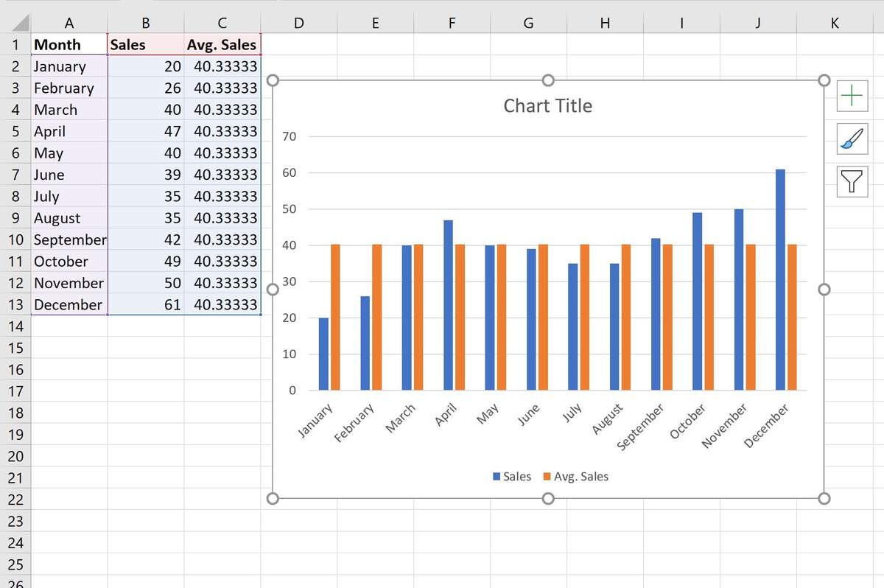
Task: Open Chart Styles paintbrush button
Action: [x=852, y=139]
